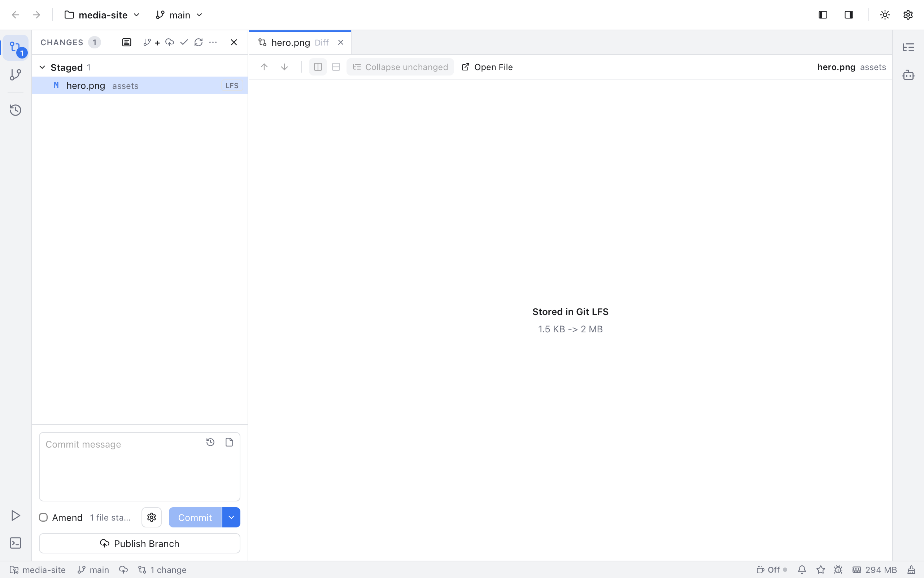Select unified diff view
Screen dimensions: 924x578
click(x=336, y=67)
